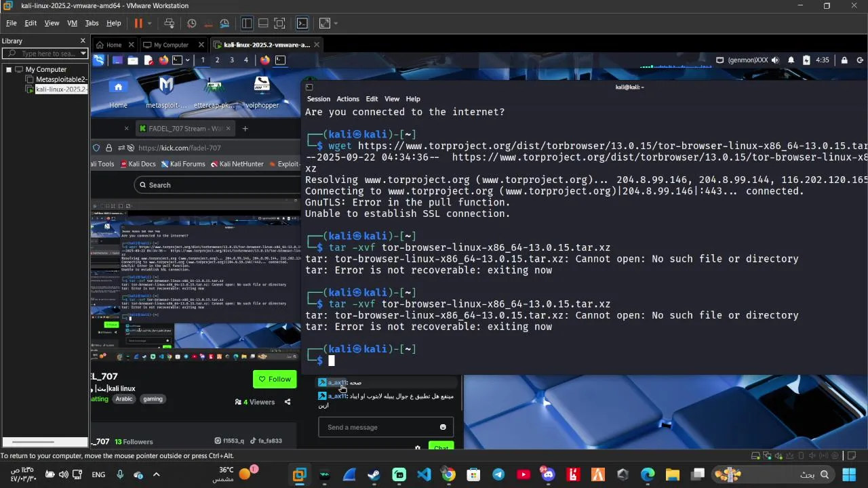Open the VMware Edit menu

pyautogui.click(x=31, y=23)
